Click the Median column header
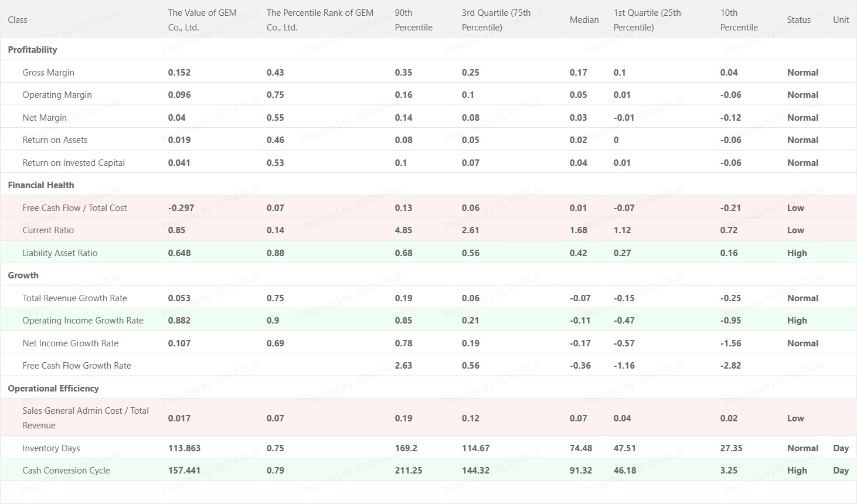857x504 pixels. click(x=584, y=20)
